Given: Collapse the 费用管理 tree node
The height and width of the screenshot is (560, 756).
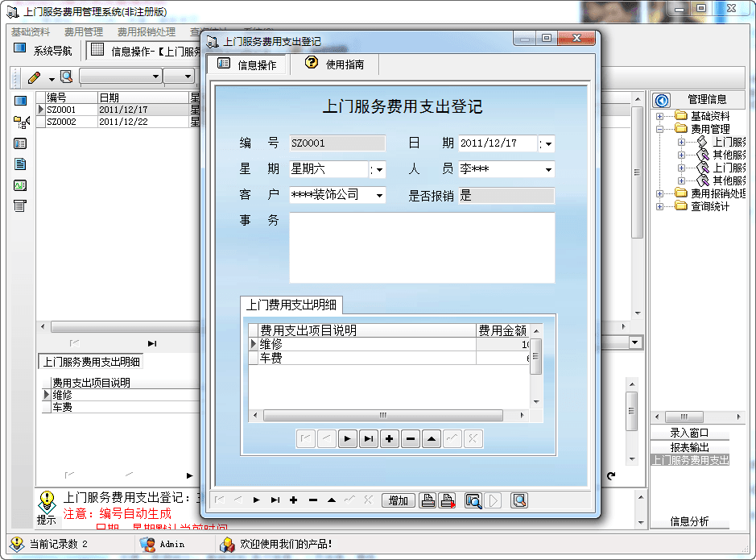Looking at the screenshot, I should coord(659,129).
